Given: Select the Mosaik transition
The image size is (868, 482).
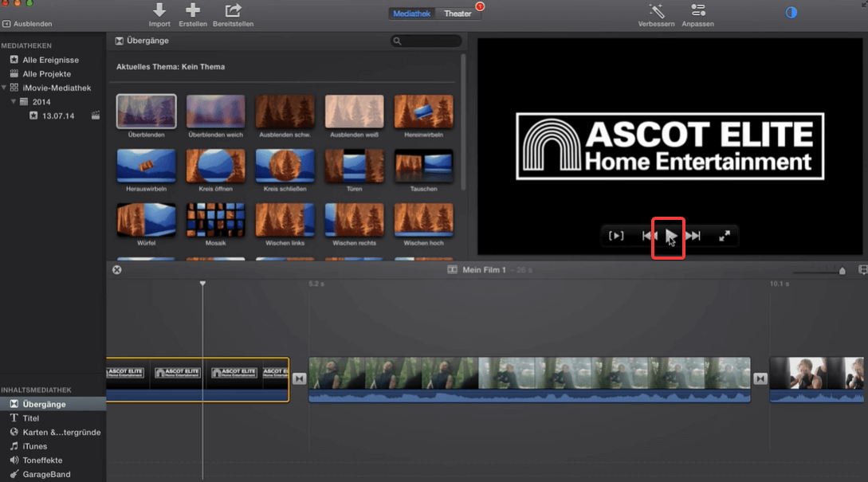Looking at the screenshot, I should pyautogui.click(x=215, y=220).
